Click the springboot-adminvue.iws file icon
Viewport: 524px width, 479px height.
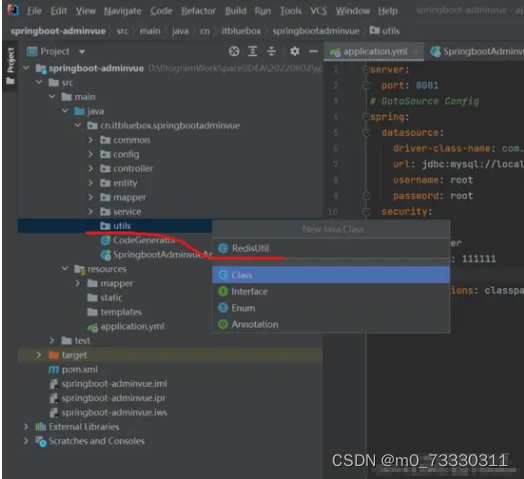pos(54,412)
